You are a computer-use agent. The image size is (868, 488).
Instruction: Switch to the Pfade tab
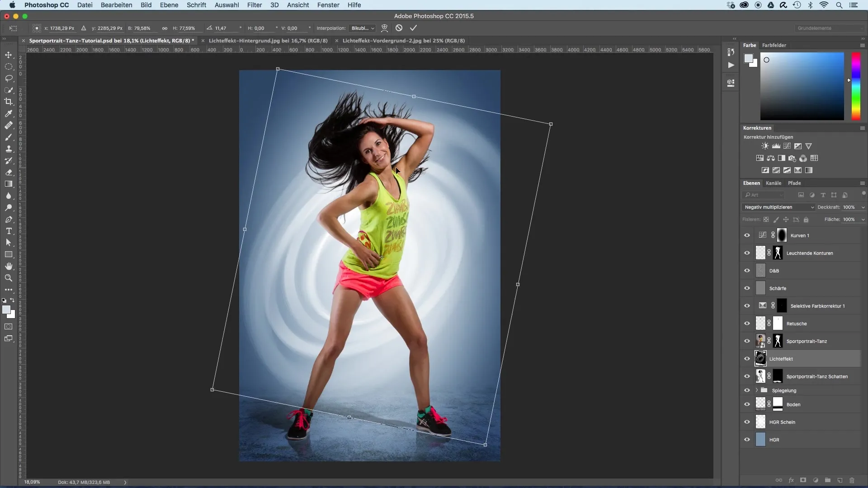point(794,183)
